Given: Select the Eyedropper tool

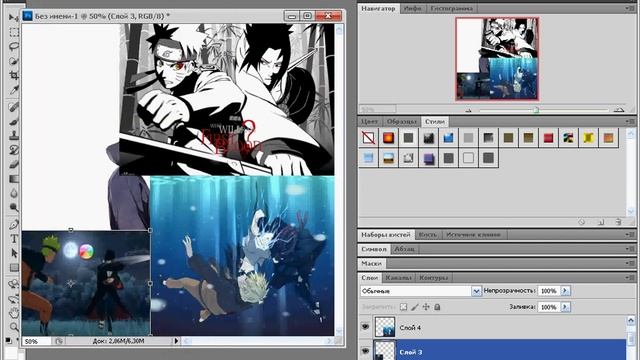Looking at the screenshot, I should (x=13, y=90).
